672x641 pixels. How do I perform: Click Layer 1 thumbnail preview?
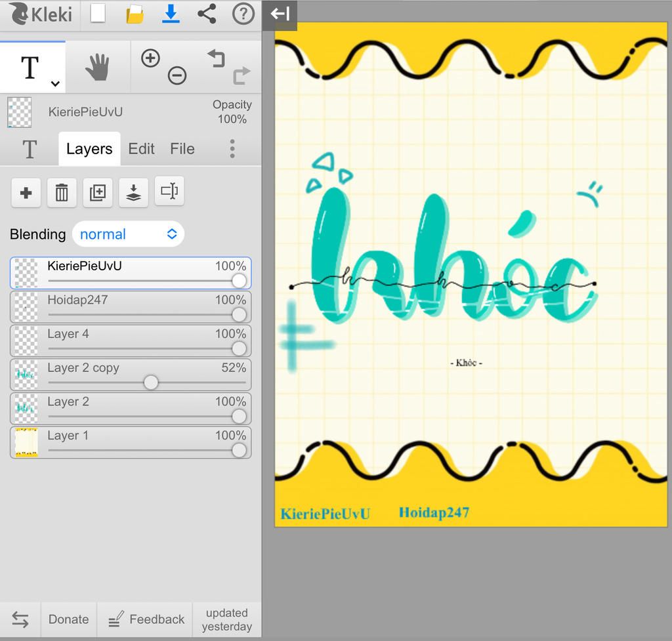[26, 442]
